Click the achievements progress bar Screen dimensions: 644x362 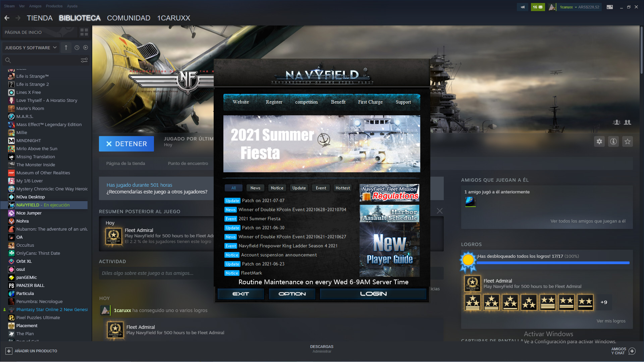click(553, 263)
